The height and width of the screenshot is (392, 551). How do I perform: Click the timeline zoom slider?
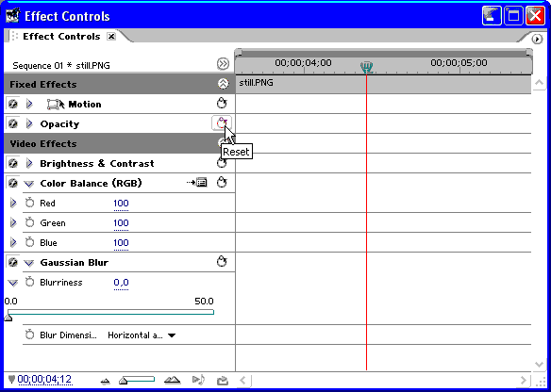click(x=137, y=380)
